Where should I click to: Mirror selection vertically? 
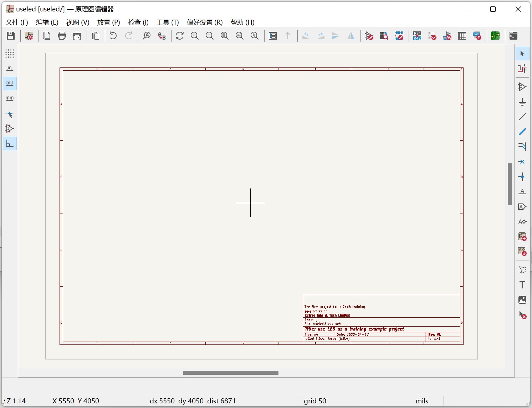pyautogui.click(x=336, y=36)
